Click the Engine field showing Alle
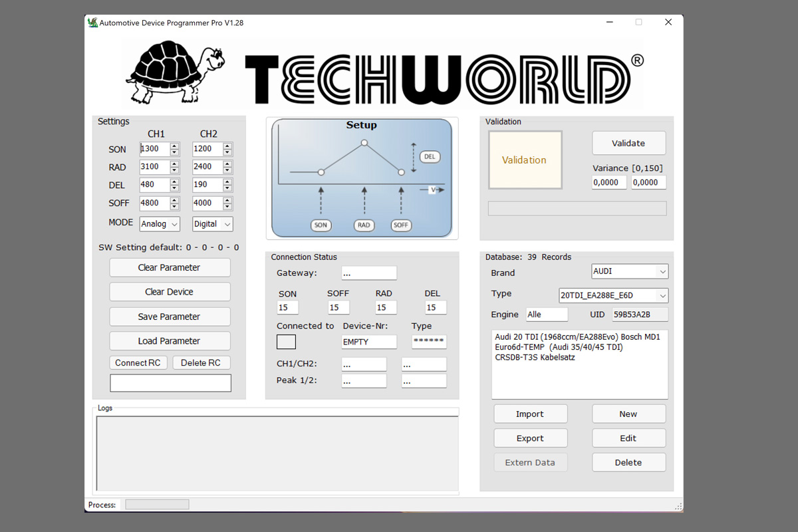The image size is (798, 532). 547,315
